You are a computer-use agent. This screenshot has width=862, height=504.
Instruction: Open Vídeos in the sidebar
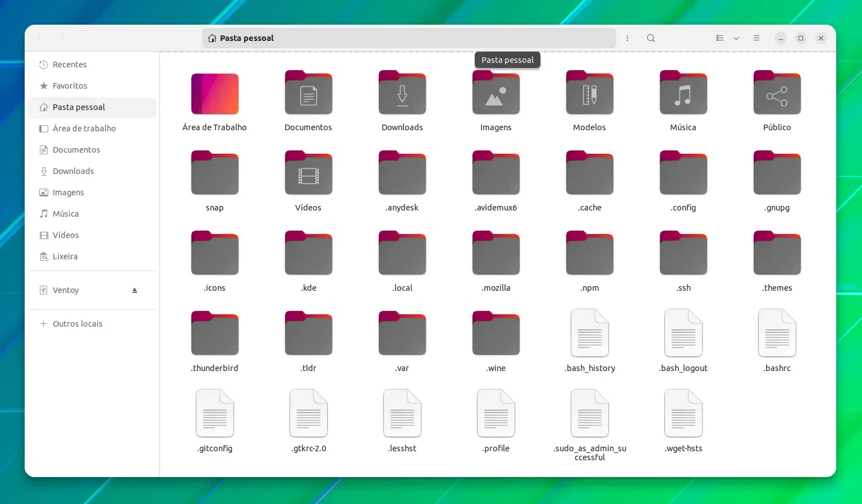92,235
